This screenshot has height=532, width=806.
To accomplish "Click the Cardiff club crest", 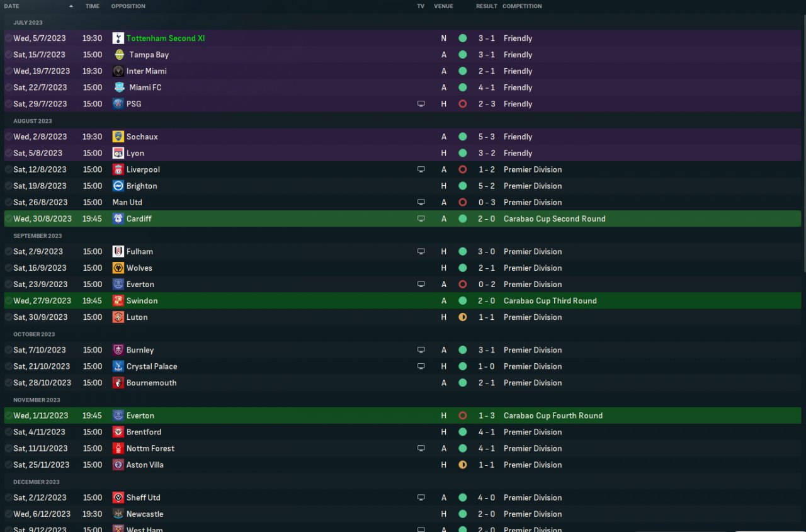I will [118, 218].
